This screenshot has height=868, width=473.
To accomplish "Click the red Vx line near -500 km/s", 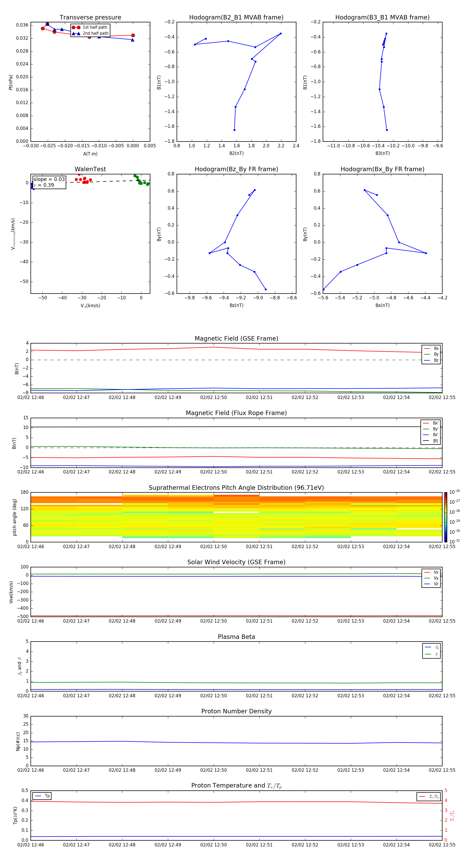I will [x=236, y=615].
